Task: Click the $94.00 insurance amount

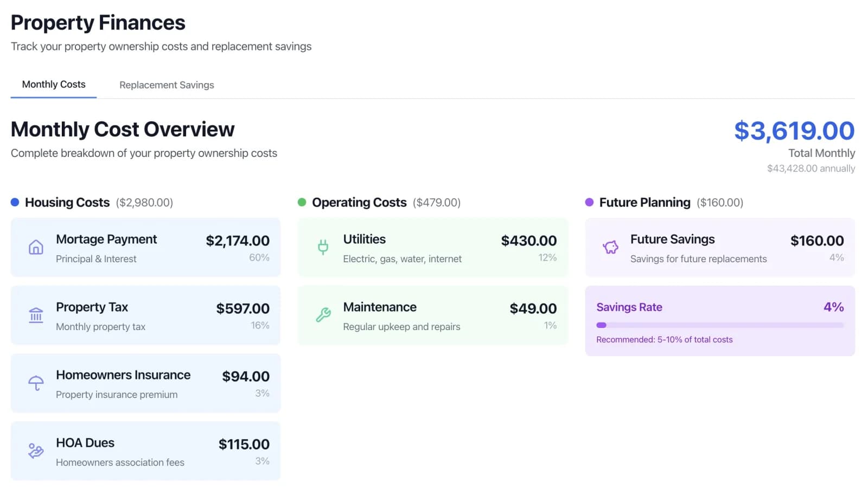Action: (x=246, y=376)
